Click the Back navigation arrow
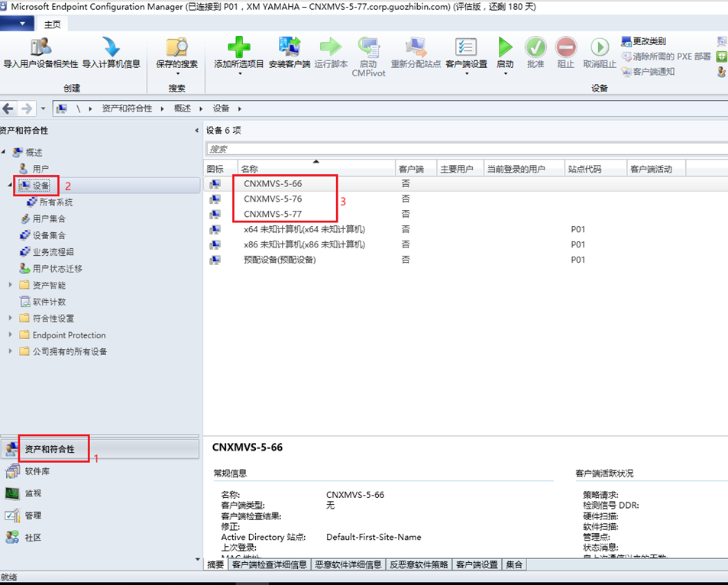728x585 pixels. click(x=8, y=108)
